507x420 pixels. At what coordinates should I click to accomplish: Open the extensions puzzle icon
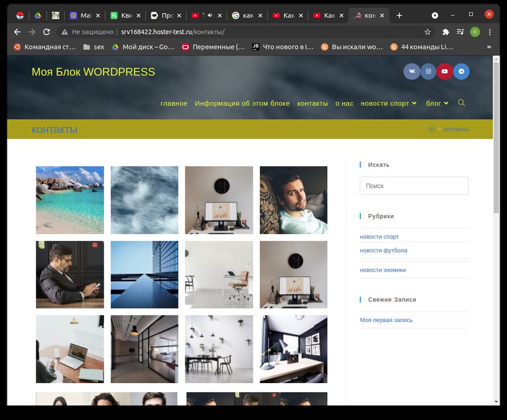446,32
